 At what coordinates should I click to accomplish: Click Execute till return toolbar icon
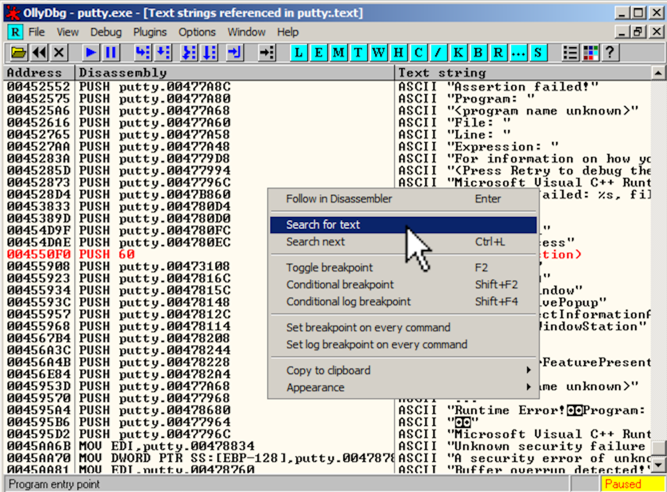[x=235, y=53]
